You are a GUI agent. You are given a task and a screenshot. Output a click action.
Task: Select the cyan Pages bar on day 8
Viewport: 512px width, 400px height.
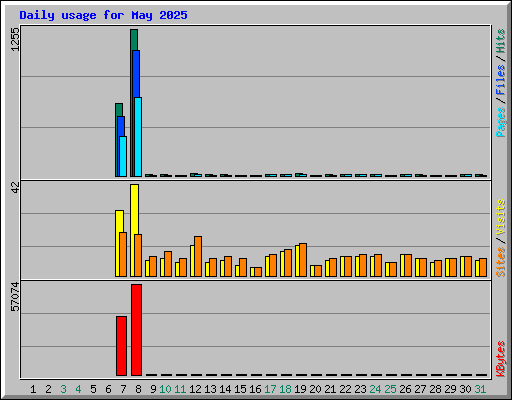[138, 137]
